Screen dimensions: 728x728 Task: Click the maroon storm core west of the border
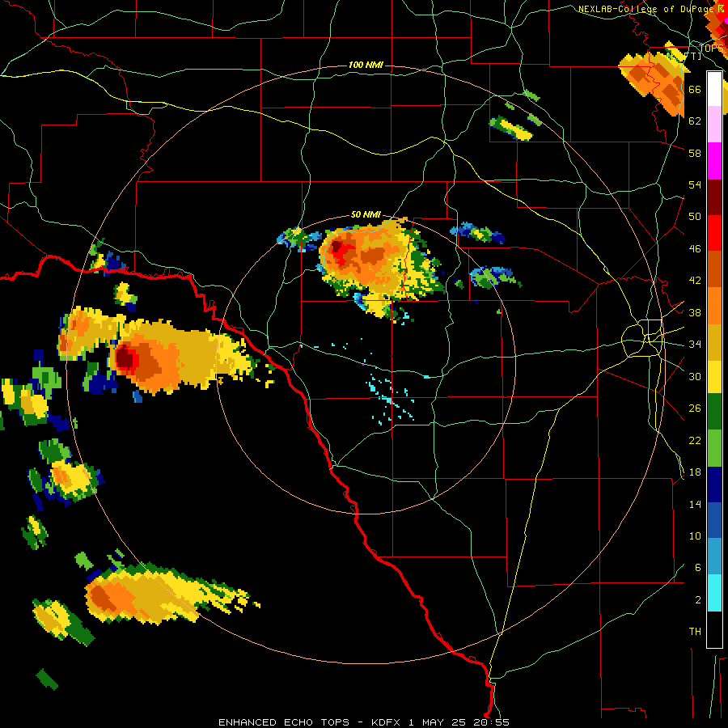click(x=126, y=359)
